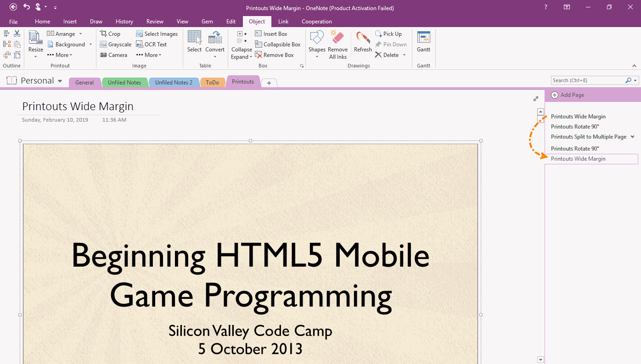
Task: Open the Personal notebook dropdown
Action: click(x=60, y=81)
